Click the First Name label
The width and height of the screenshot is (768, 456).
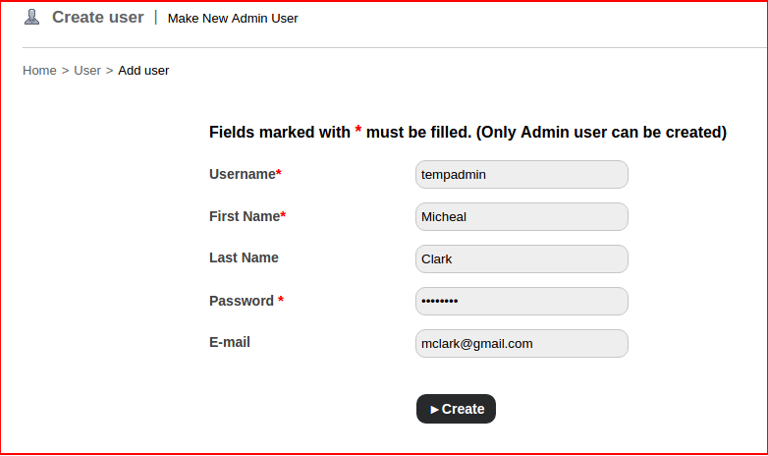[x=244, y=216]
